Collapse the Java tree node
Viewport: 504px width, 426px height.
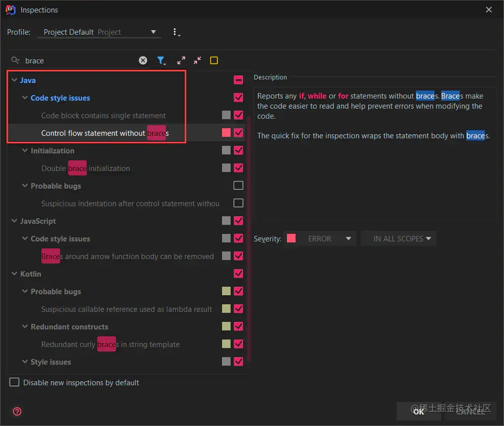tap(14, 80)
